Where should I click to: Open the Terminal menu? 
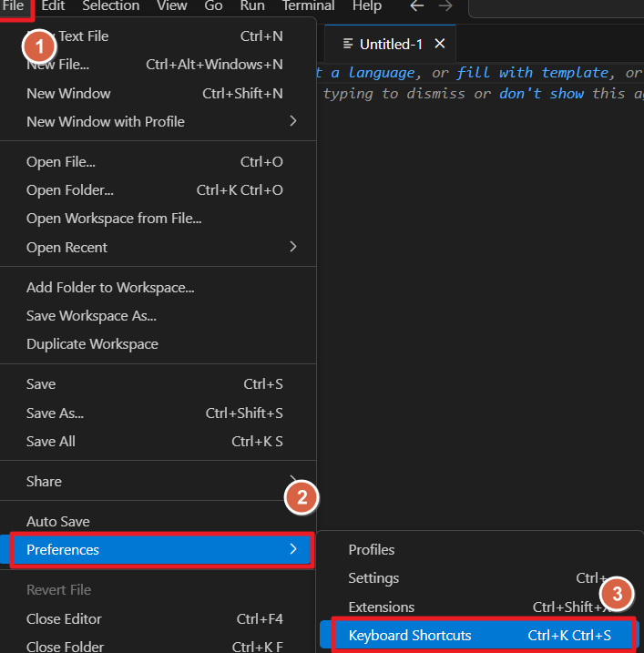coord(308,6)
